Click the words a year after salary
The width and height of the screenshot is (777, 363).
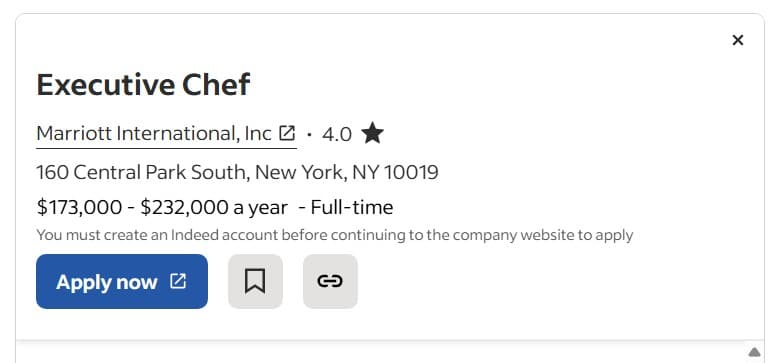click(x=261, y=208)
